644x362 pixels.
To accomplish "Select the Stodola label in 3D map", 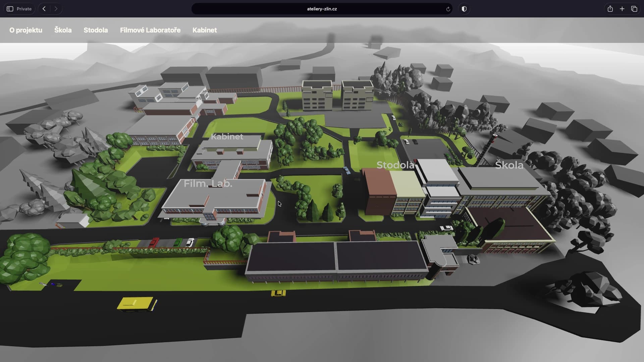I will (395, 165).
